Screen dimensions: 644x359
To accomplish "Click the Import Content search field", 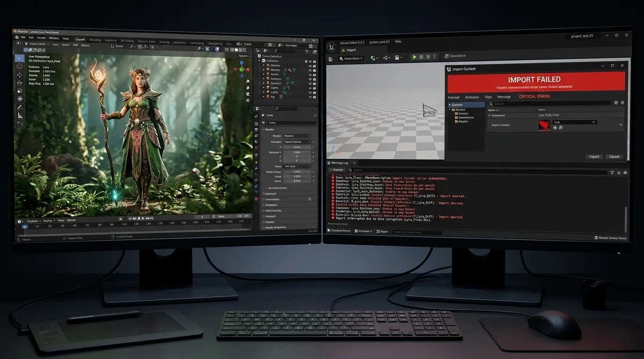I will [549, 103].
